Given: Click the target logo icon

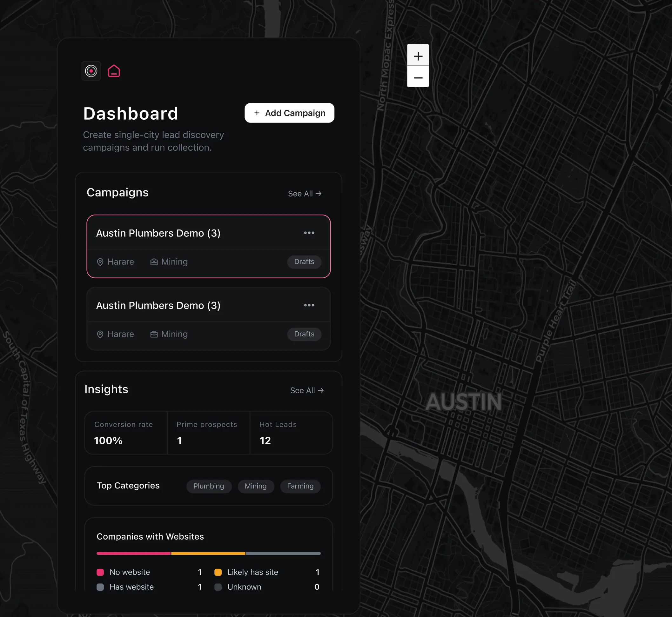Looking at the screenshot, I should [x=91, y=71].
